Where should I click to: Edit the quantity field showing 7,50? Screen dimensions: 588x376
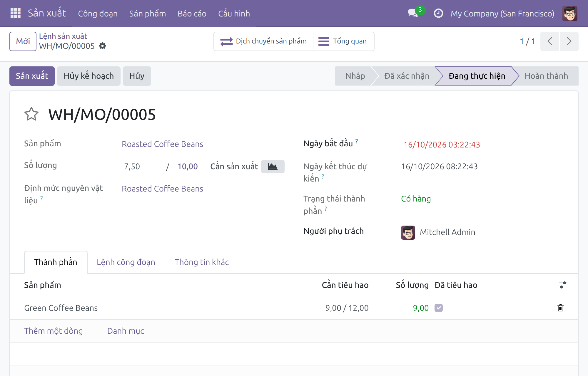pos(143,167)
